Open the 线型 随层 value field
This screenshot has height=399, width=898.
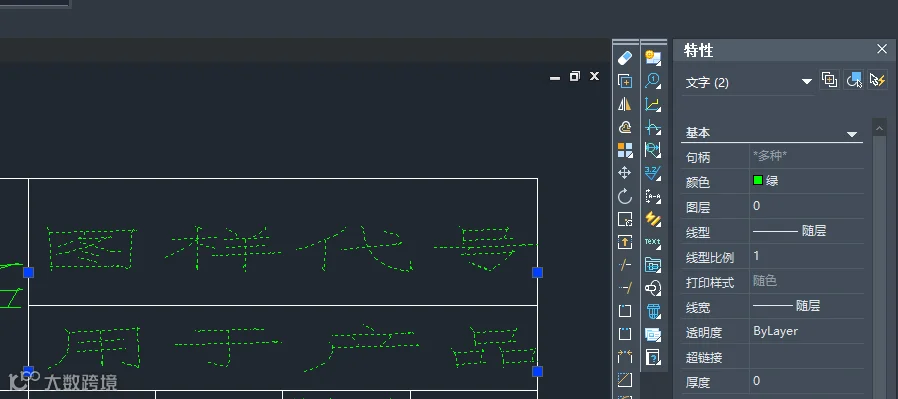click(806, 231)
